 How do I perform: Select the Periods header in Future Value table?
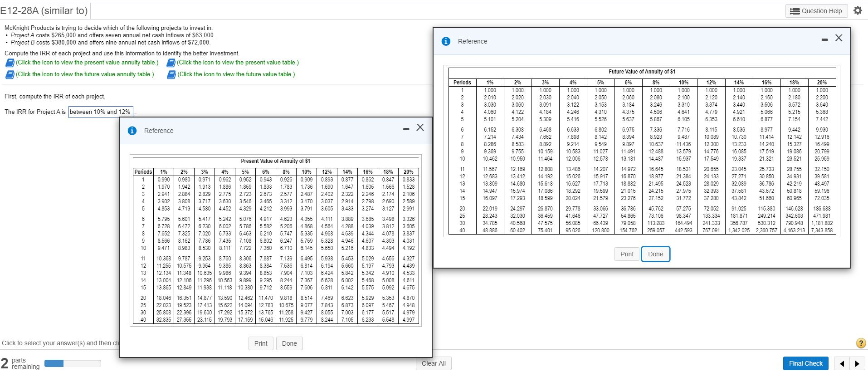[x=462, y=83]
